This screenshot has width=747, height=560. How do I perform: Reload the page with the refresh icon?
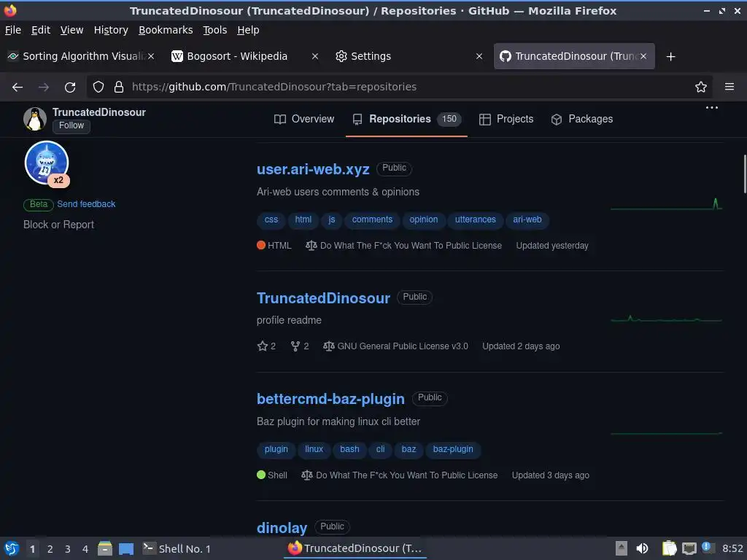click(70, 87)
